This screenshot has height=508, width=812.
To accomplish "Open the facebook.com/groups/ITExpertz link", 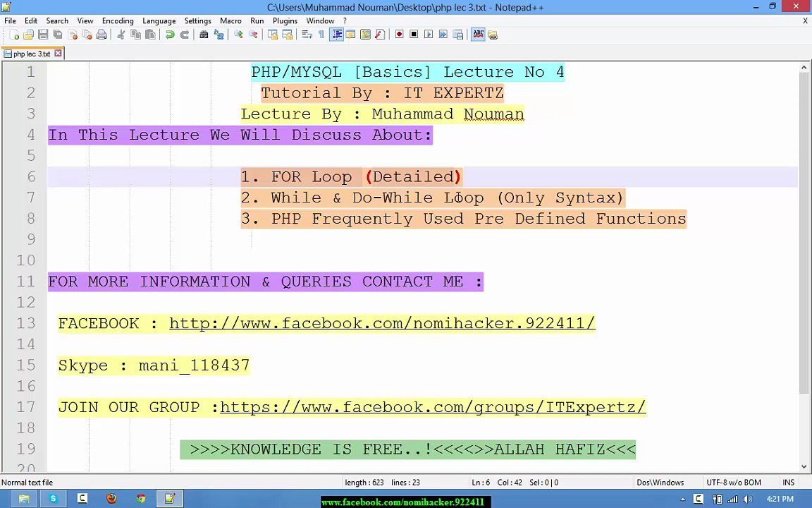I will [433, 407].
